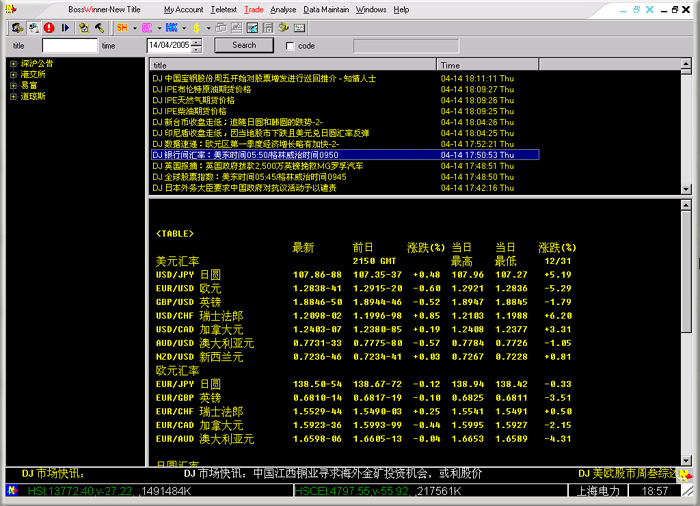Select the news row starting "DJ 全球股票指数"

coord(344,177)
